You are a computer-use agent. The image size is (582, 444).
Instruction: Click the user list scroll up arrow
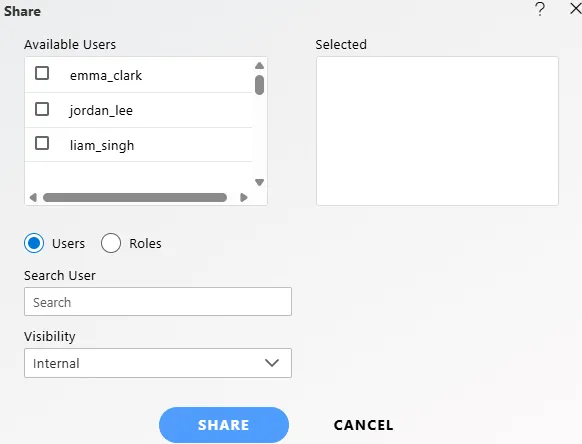pos(259,66)
